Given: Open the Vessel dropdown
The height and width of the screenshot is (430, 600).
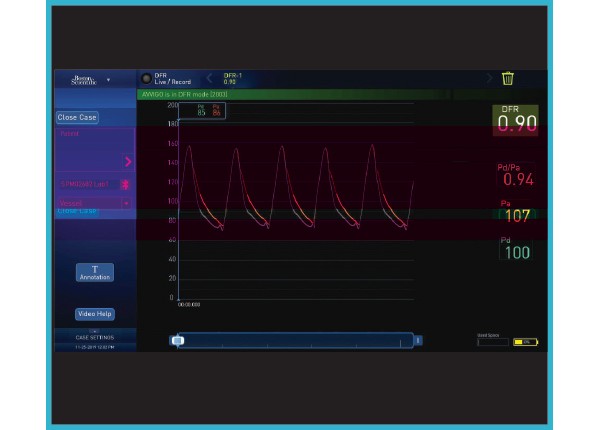Looking at the screenshot, I should tap(126, 203).
